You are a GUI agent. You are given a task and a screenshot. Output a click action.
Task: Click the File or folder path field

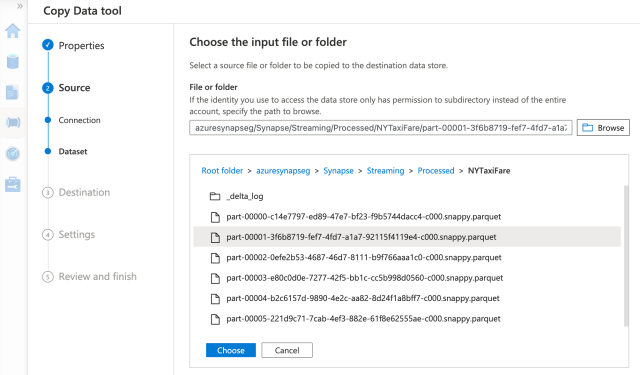coord(381,128)
